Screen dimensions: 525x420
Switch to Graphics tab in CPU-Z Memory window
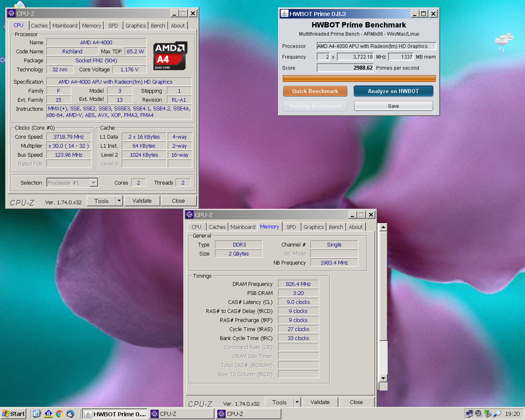click(314, 227)
